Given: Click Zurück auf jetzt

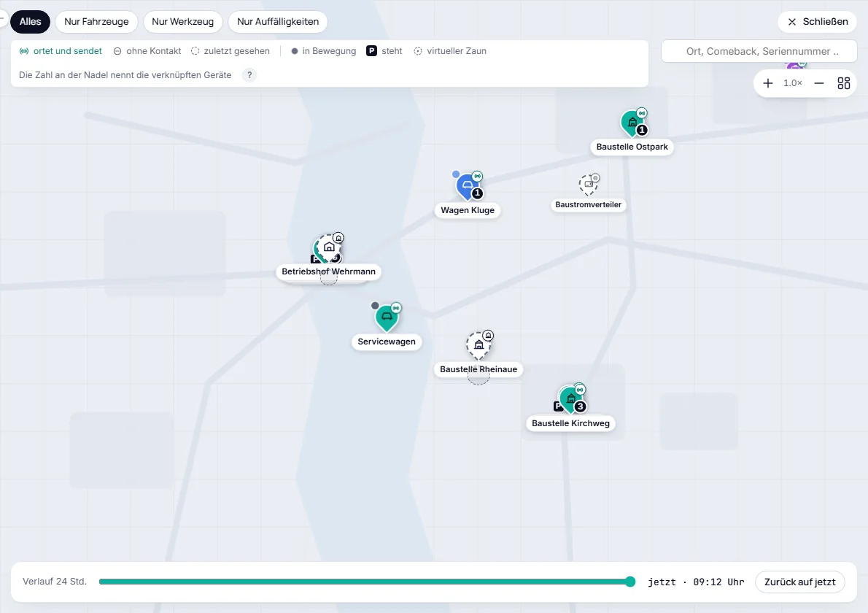Looking at the screenshot, I should click(800, 582).
